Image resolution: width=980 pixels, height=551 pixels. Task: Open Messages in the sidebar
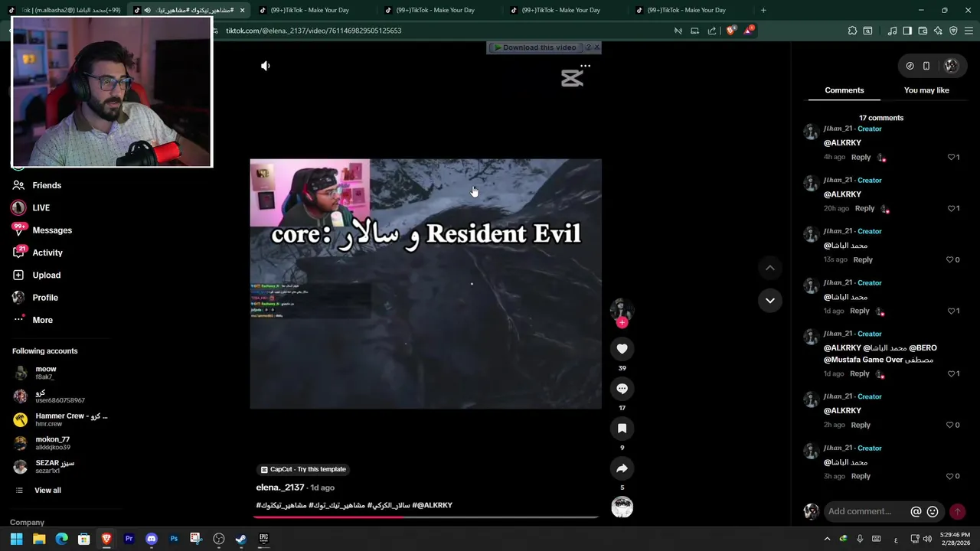[x=42, y=230]
